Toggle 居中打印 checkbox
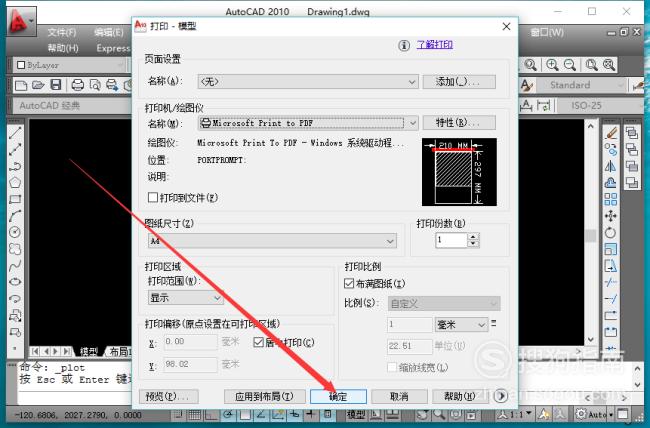Viewport: 650px width, 428px height. (258, 342)
